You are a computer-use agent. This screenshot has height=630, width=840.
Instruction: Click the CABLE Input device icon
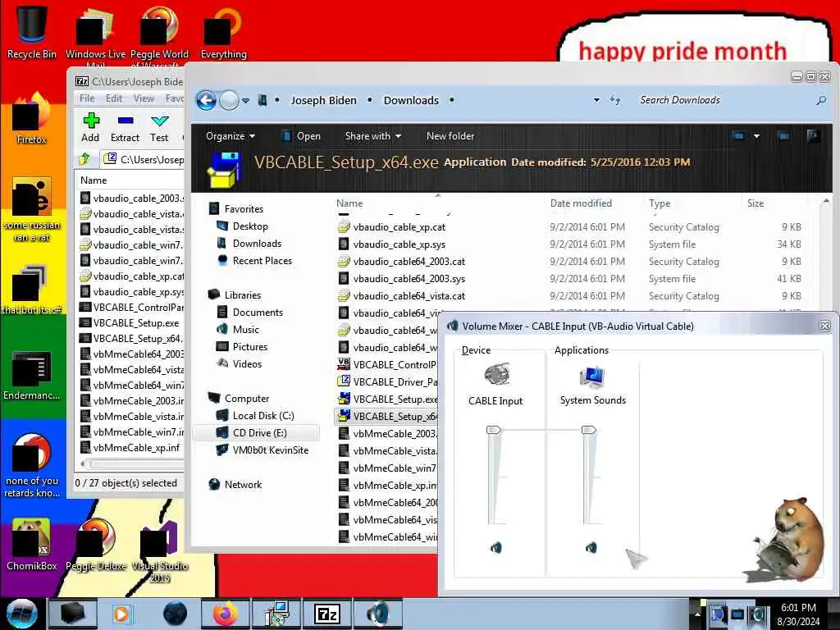(496, 374)
